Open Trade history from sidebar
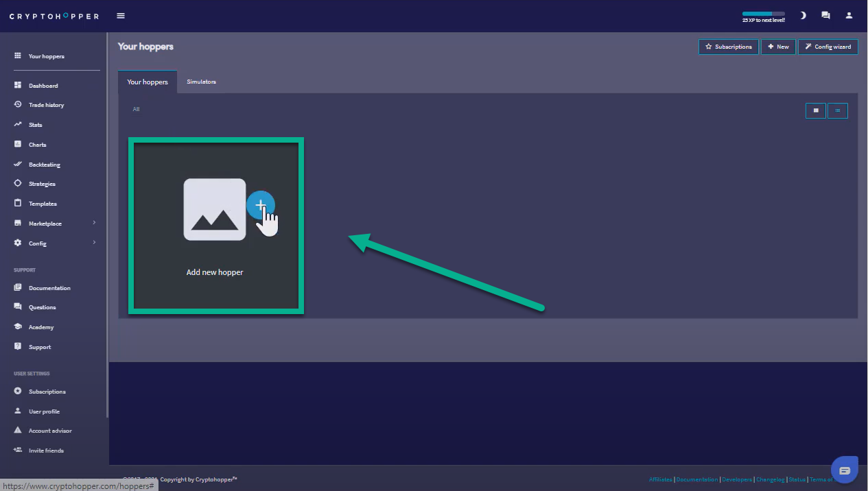Screen dimensions: 868x491 [x=45, y=105]
